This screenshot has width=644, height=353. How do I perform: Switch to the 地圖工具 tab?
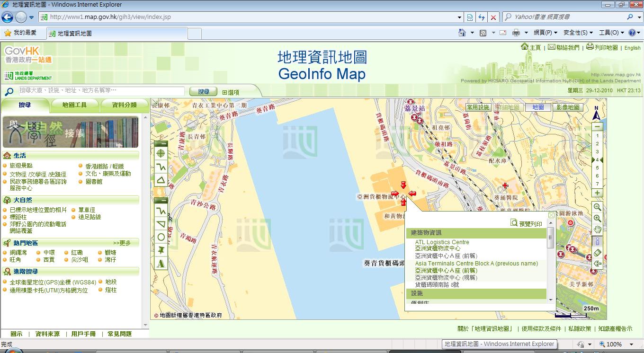[x=74, y=105]
